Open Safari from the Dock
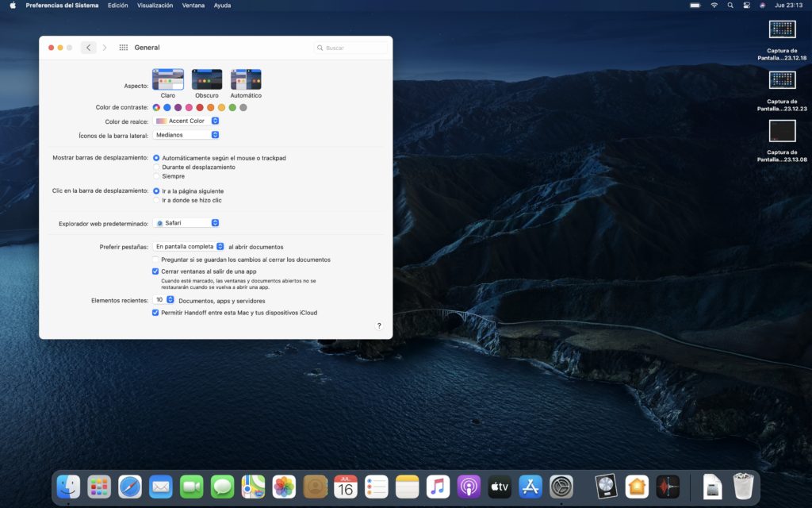The width and height of the screenshot is (812, 508). (130, 486)
